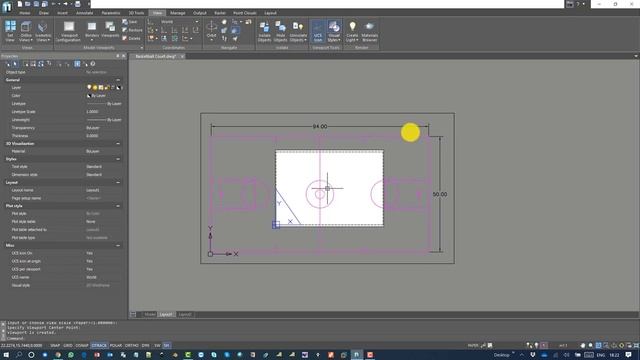Image resolution: width=640 pixels, height=360 pixels.
Task: Collapse the 3D Visualization properties section
Action: point(118,144)
